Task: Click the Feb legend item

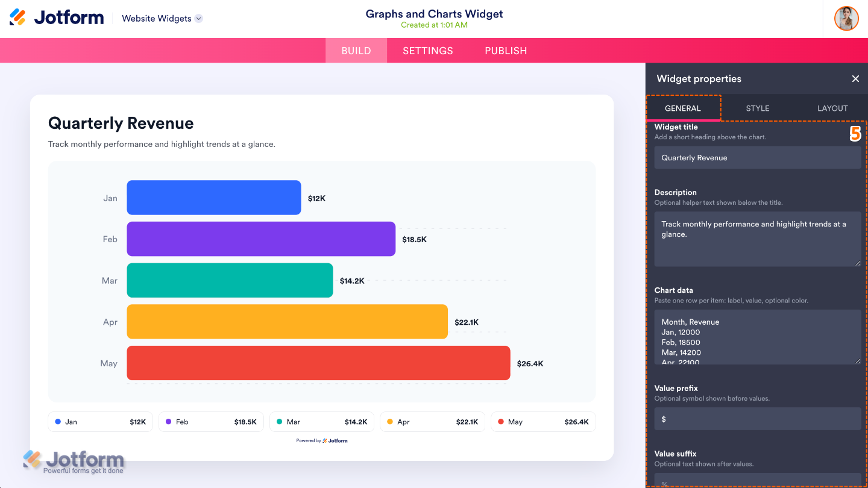Action: [211, 422]
